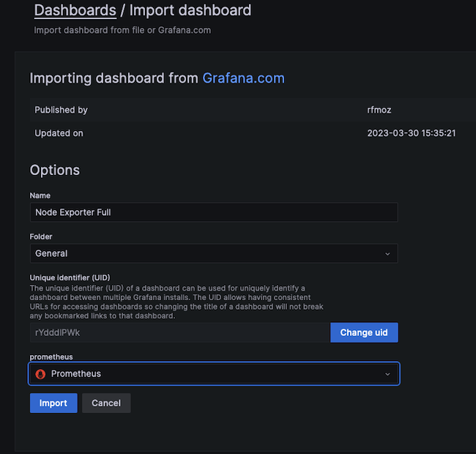This screenshot has width=476, height=454.
Task: Click the Name field with Node Exporter Full
Action: pos(213,212)
